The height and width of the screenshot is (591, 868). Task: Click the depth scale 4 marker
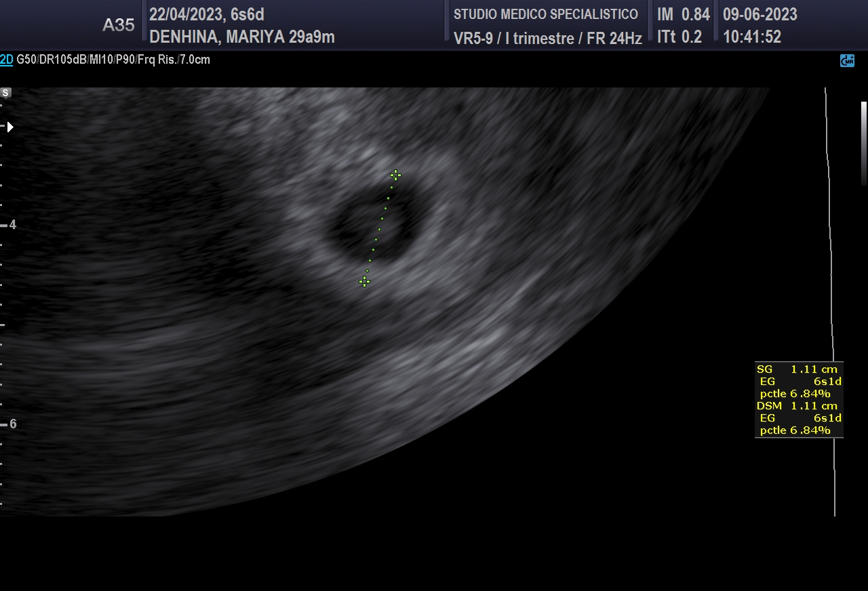[x=12, y=224]
